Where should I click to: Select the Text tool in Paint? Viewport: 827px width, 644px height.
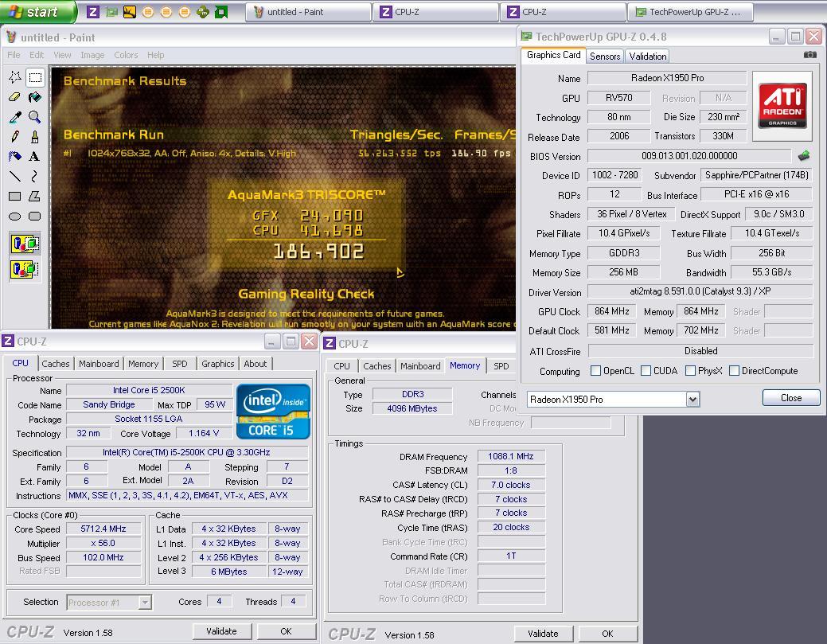[35, 156]
